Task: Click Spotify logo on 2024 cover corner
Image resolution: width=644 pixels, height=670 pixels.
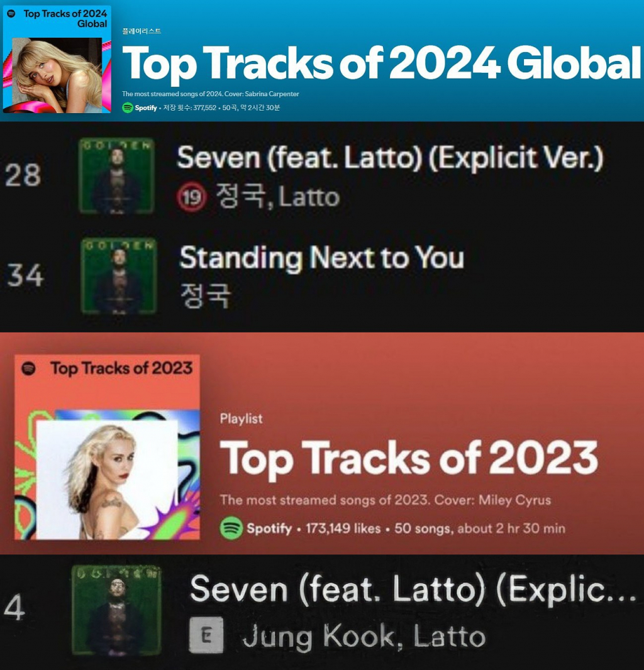Action: click(11, 13)
